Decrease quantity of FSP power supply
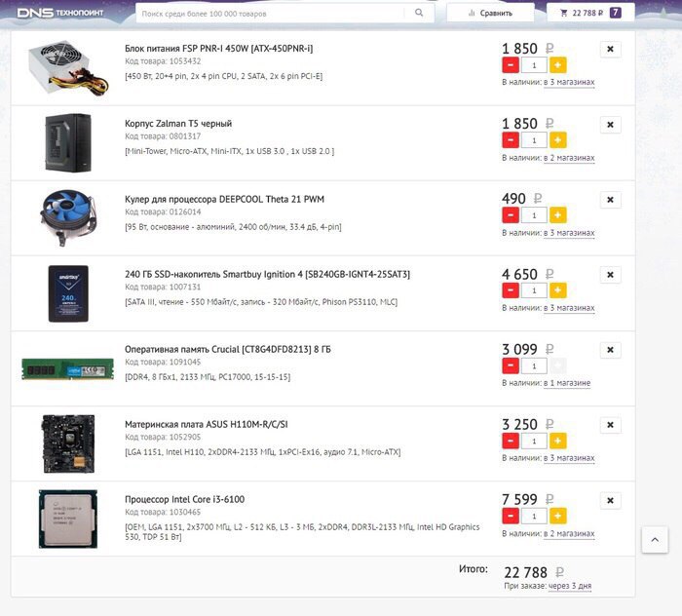Screen dimensions: 682x616 point(511,65)
